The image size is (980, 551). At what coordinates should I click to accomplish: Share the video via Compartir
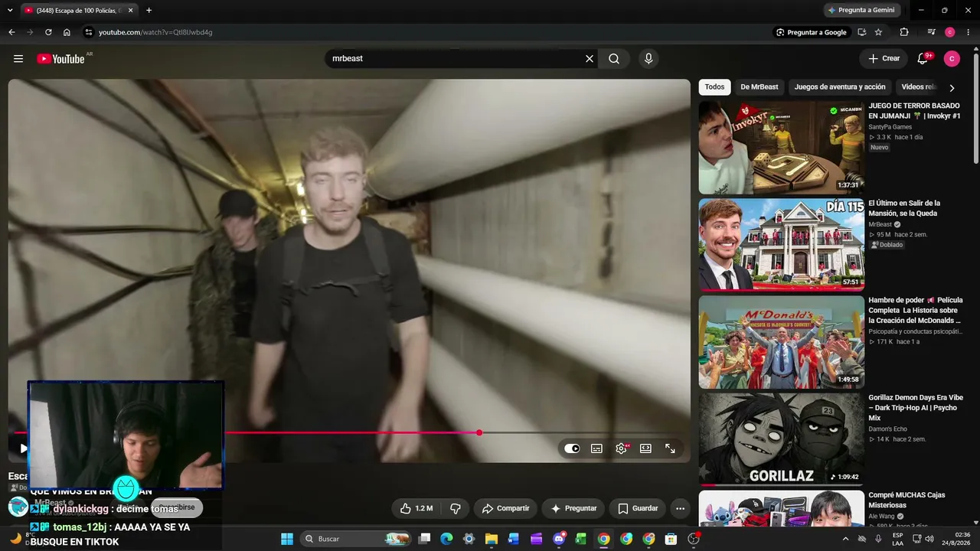tap(505, 508)
